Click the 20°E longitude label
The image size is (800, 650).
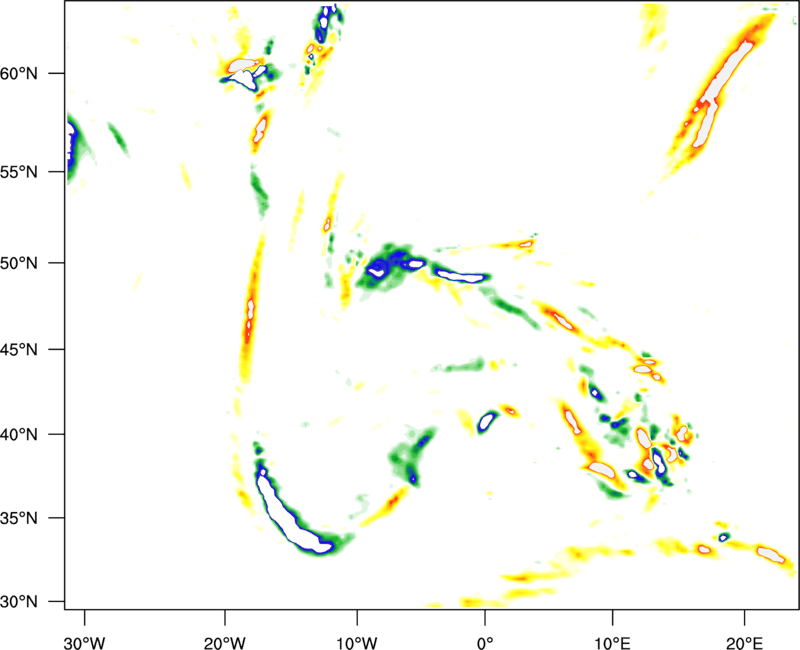(744, 643)
